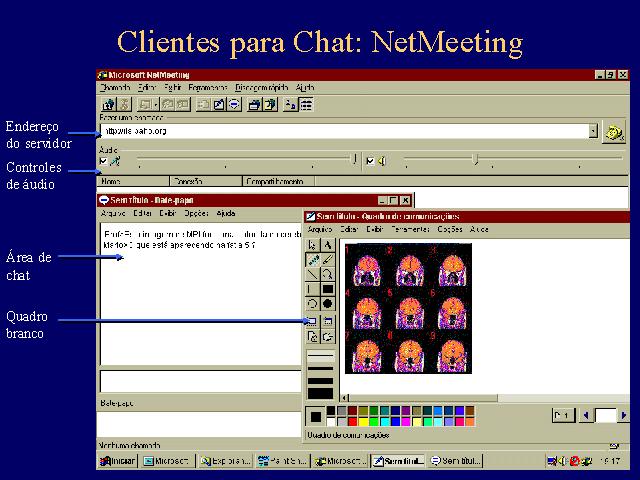Click the brain scans image on whiteboard
Screen dimensions: 640x480
[408, 308]
